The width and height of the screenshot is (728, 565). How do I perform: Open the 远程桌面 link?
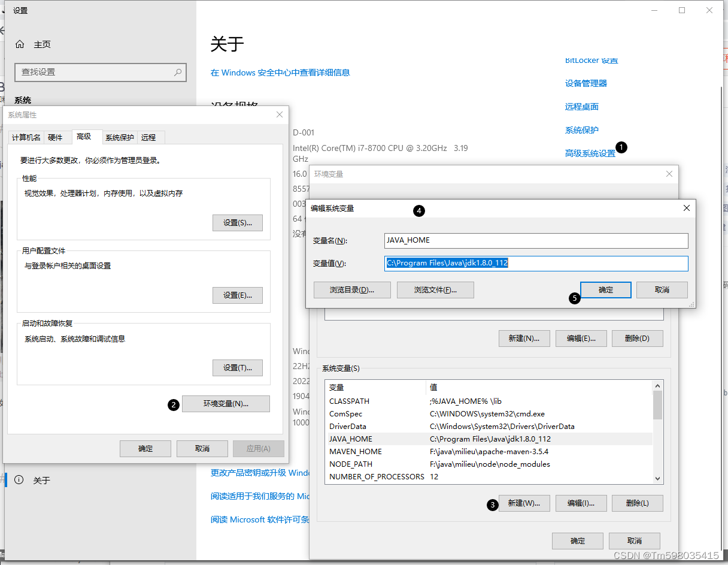pyautogui.click(x=582, y=107)
